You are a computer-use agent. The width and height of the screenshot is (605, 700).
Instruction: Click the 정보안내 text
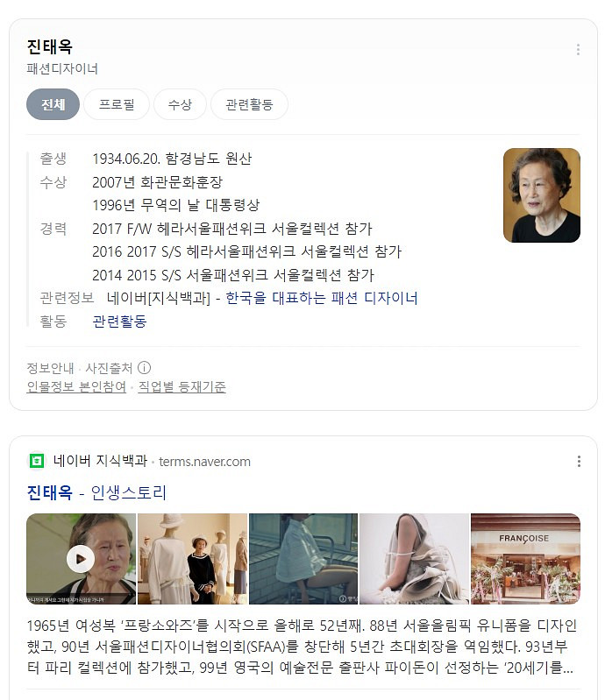[50, 368]
